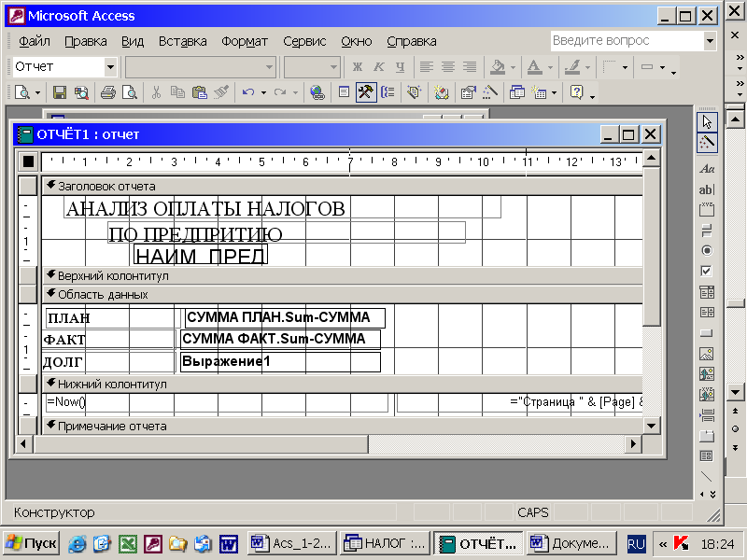Image resolution: width=747 pixels, height=560 pixels.
Task: Apply line color pencil button
Action: coord(572,67)
